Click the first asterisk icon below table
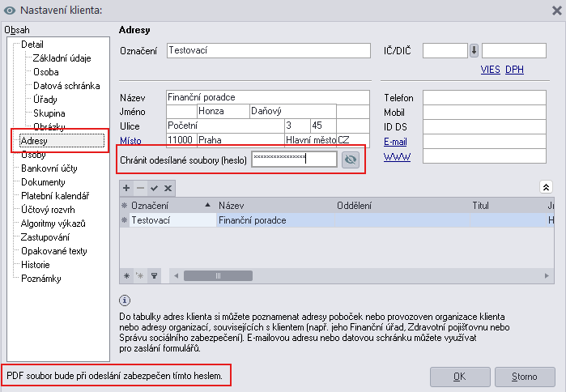 (126, 275)
